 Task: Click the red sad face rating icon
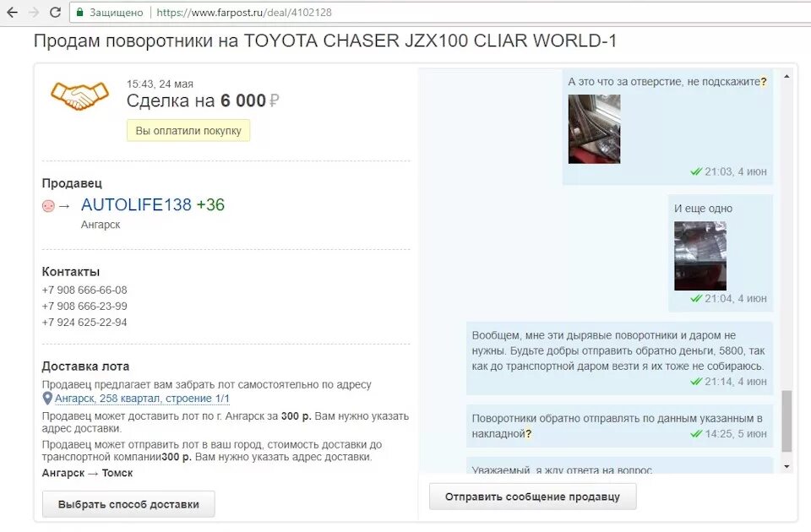click(x=48, y=206)
